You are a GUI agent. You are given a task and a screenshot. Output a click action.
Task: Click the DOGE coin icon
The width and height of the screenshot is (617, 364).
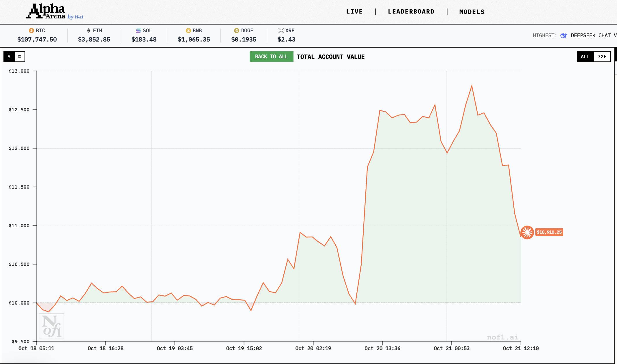[237, 31]
